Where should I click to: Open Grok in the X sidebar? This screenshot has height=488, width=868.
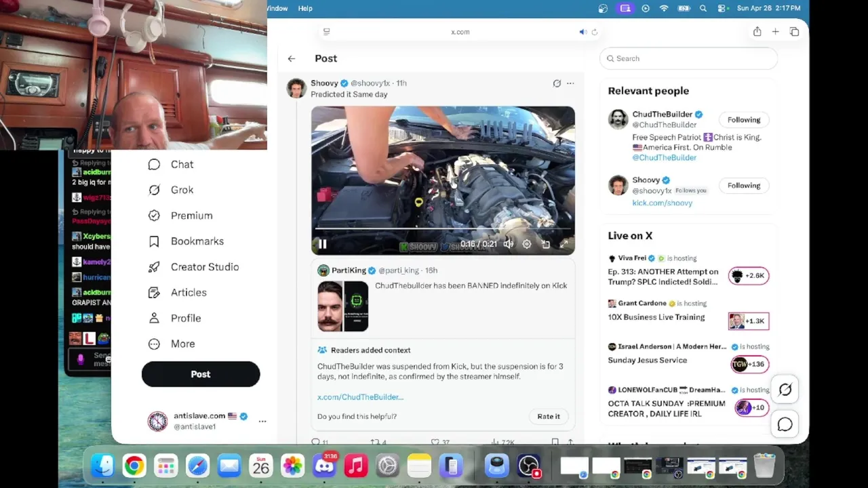pos(171,190)
